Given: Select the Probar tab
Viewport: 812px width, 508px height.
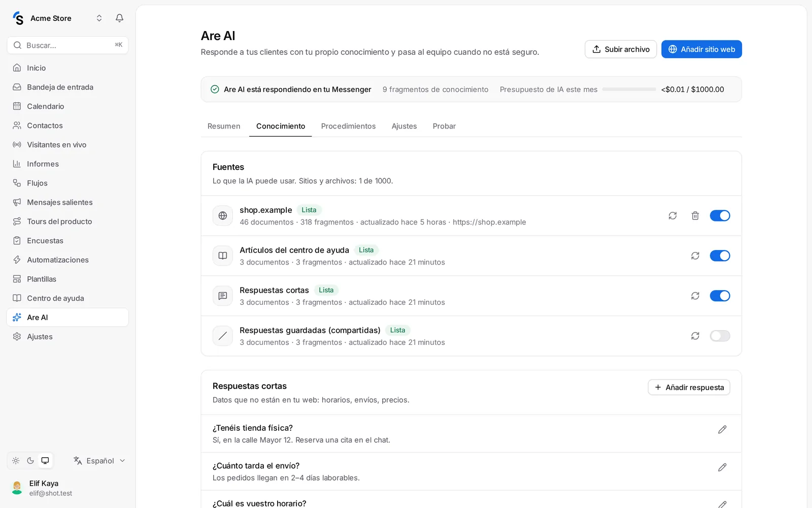Looking at the screenshot, I should point(444,126).
